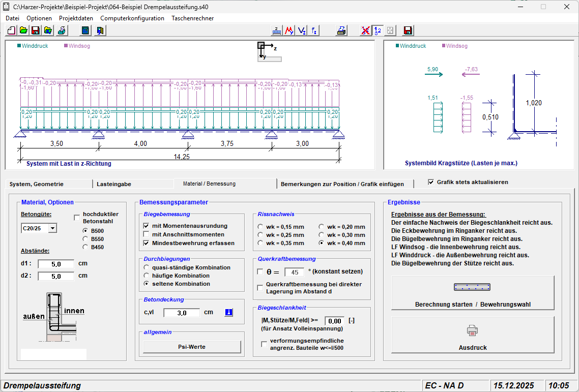The image size is (579, 392).
Task: Open the System, Geometrie tab
Action: click(37, 184)
